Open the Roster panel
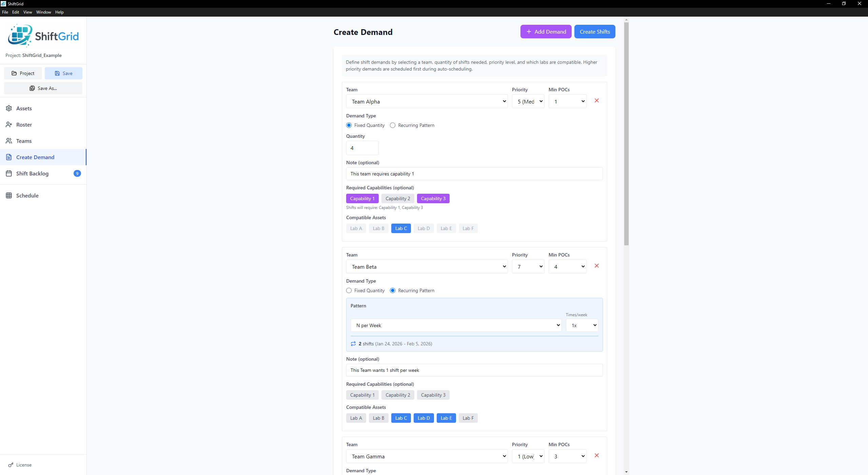The height and width of the screenshot is (475, 868). (24, 125)
